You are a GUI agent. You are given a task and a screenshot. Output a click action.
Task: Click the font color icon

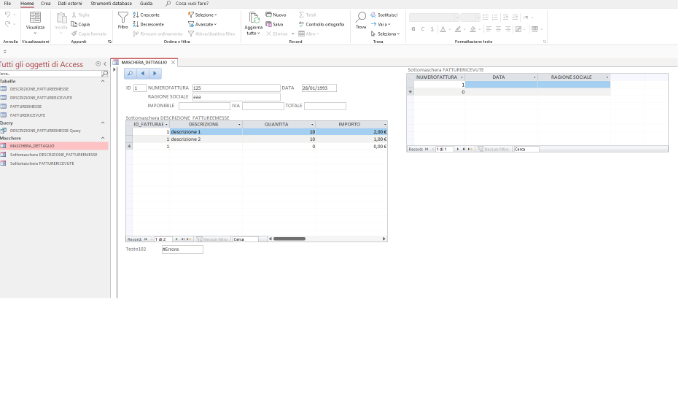[x=443, y=29]
